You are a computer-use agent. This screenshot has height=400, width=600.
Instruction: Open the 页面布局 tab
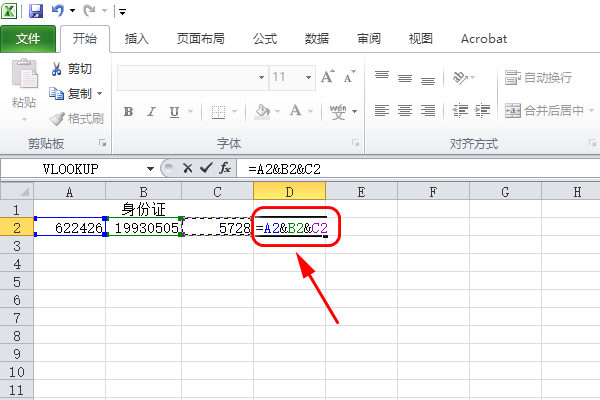tap(201, 39)
